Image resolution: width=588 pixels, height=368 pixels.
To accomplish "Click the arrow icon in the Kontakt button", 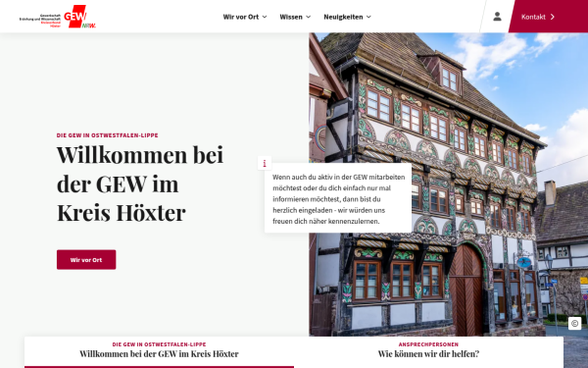I will tap(553, 17).
